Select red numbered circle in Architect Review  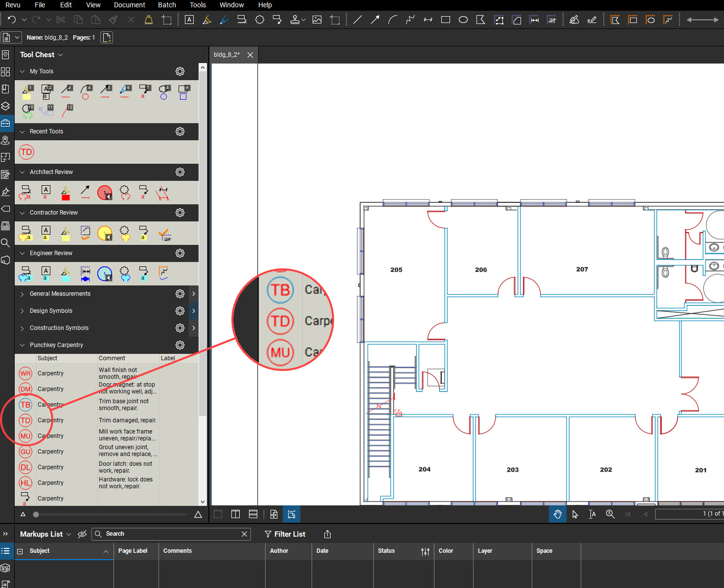click(105, 193)
